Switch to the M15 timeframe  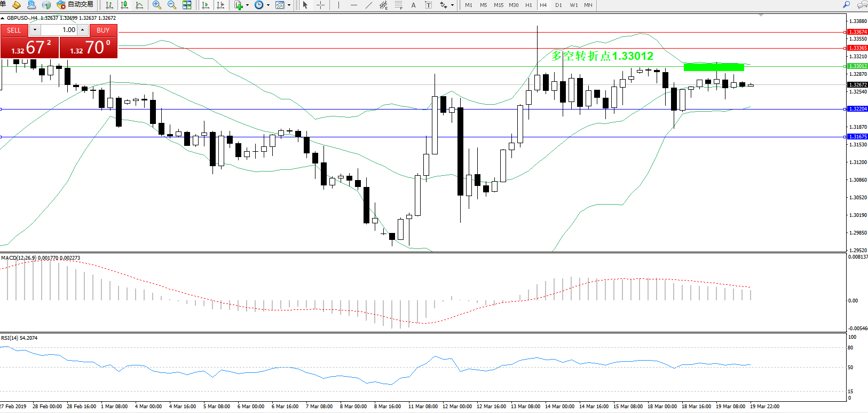(x=499, y=5)
